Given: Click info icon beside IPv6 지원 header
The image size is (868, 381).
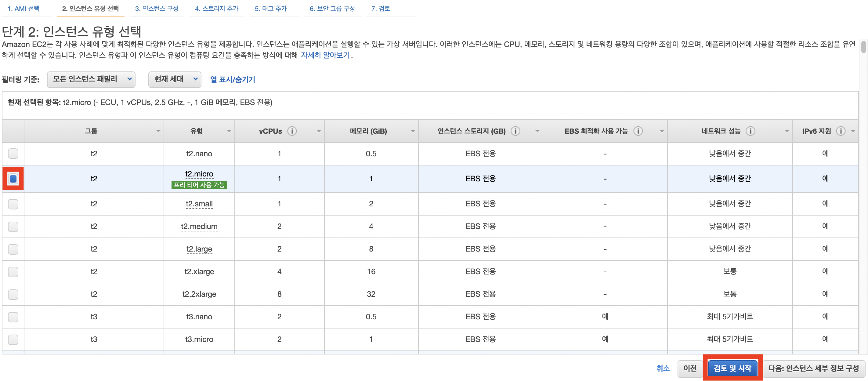Looking at the screenshot, I should 840,131.
